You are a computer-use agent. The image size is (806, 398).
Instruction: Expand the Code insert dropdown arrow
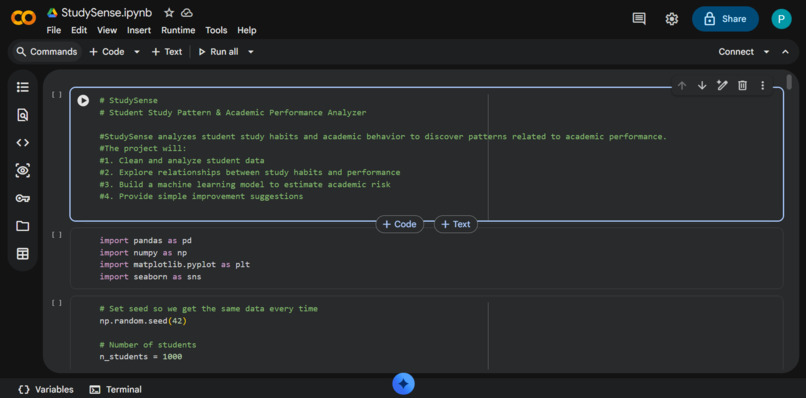pyautogui.click(x=137, y=52)
